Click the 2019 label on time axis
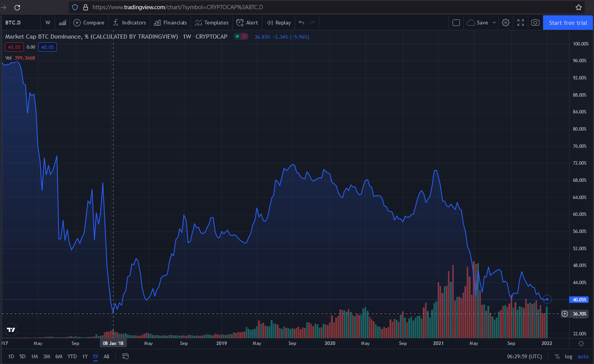The width and height of the screenshot is (594, 364). 221,343
